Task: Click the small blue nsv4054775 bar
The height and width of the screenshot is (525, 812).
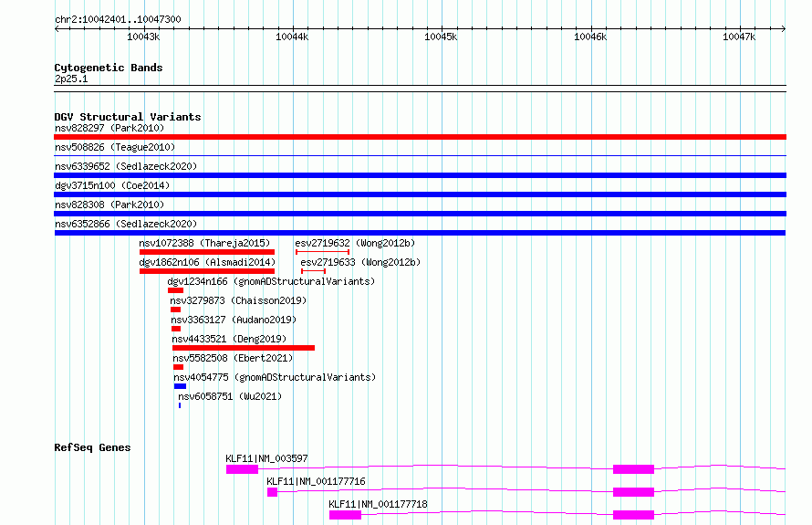Action: click(181, 386)
